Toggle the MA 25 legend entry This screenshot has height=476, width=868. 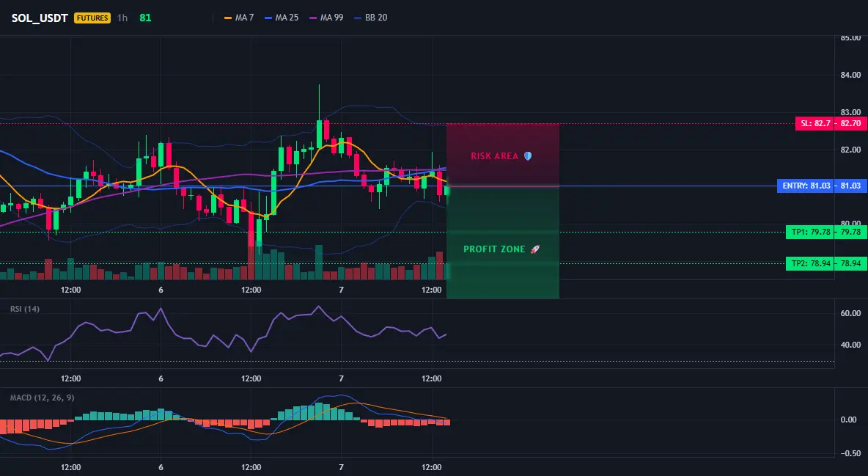tap(282, 18)
